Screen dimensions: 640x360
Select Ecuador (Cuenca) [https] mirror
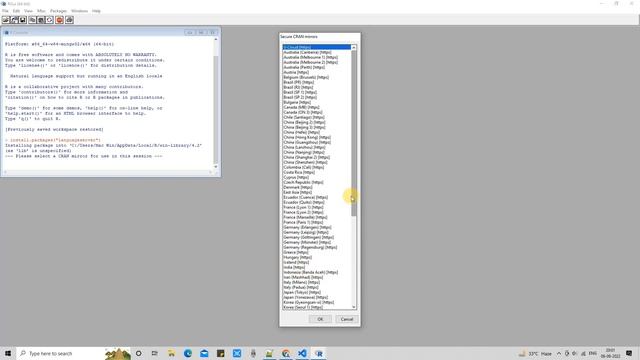coord(317,197)
